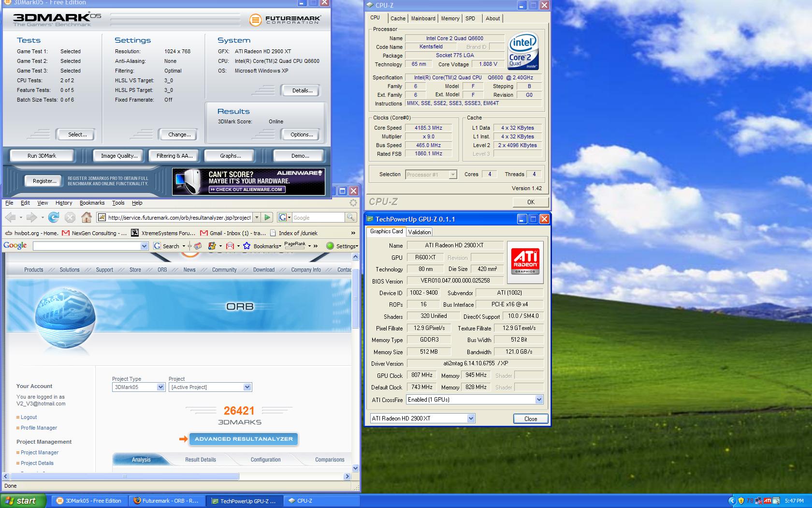Click Close button in GPU-Z
The width and height of the screenshot is (812, 508).
[530, 419]
